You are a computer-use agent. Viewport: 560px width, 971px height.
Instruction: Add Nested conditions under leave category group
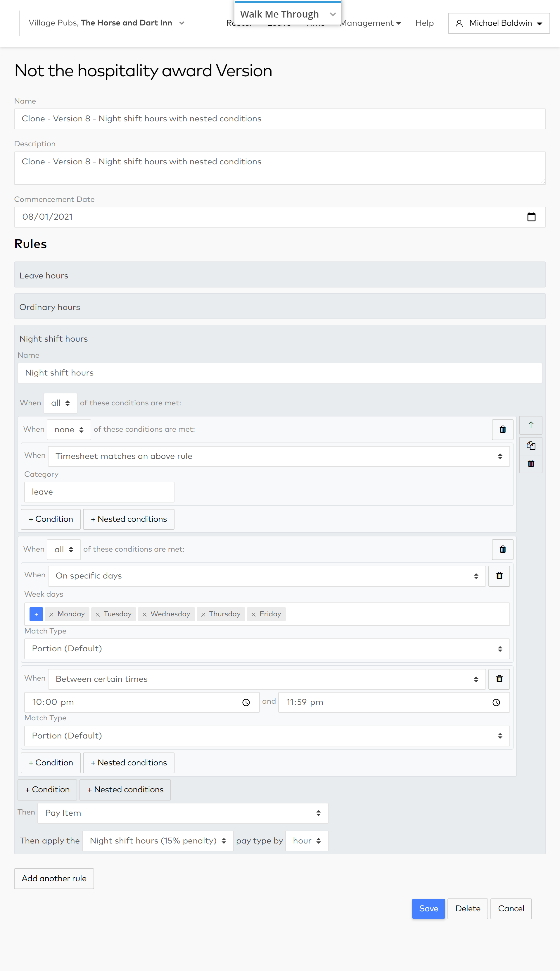[129, 519]
